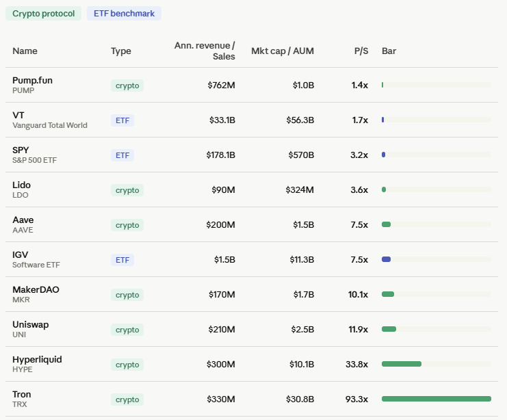The width and height of the screenshot is (507, 420).
Task: Click the $170M revenue value
Action: (222, 295)
